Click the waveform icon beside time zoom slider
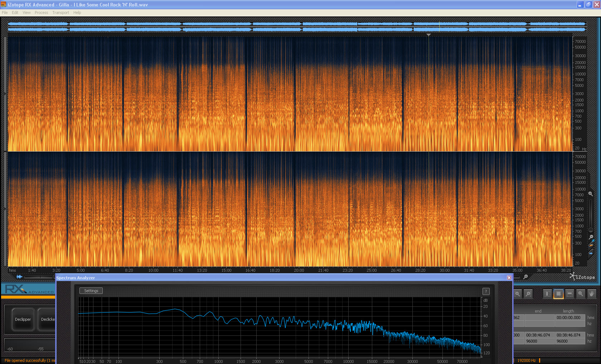This screenshot has width=601, height=364. [19, 277]
